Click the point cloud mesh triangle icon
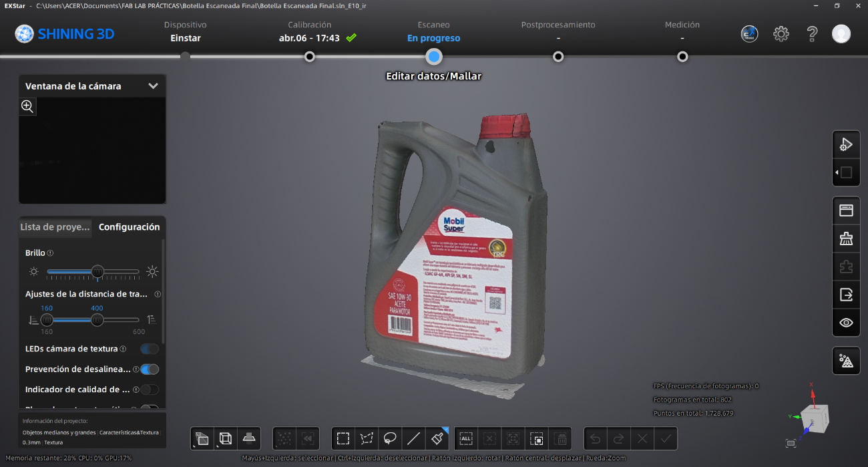Viewport: 868px width, 467px height. [846, 361]
